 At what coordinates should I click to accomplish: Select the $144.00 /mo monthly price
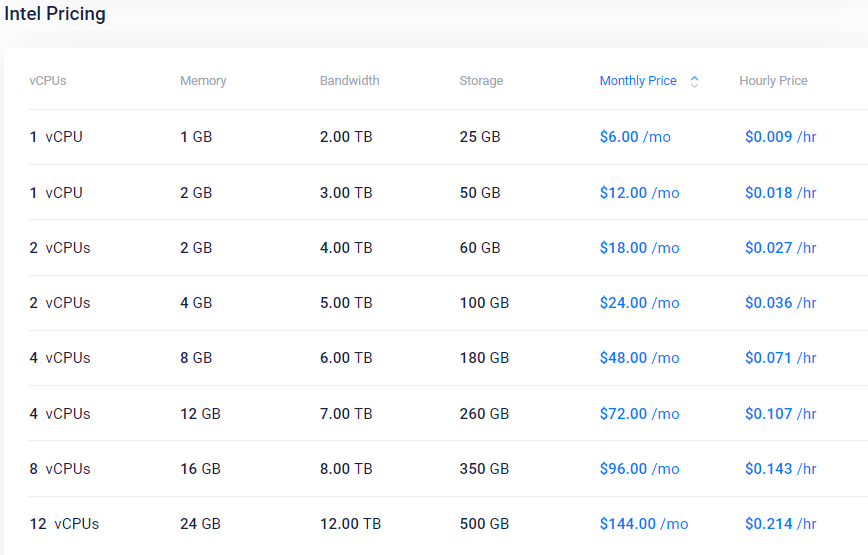pyautogui.click(x=644, y=523)
